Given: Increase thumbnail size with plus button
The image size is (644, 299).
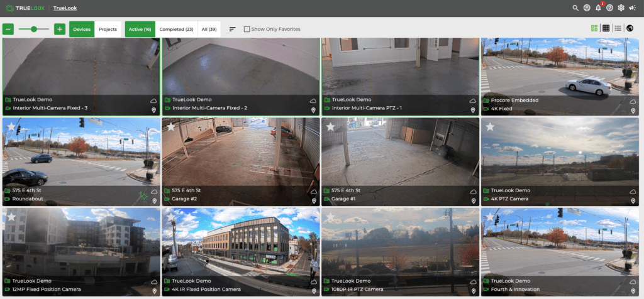Looking at the screenshot, I should 60,29.
